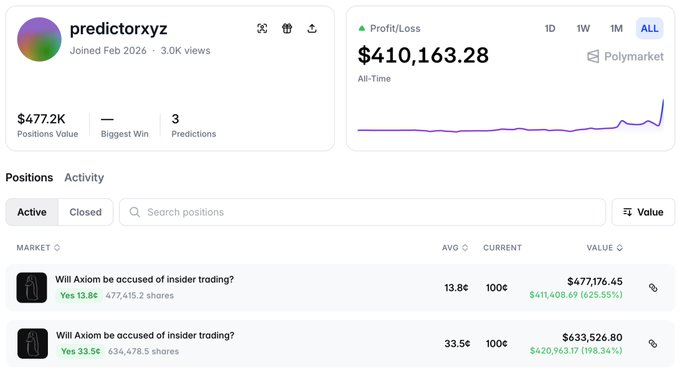Screen dimensions: 680x373
Task: Open the Value sort dropdown
Action: point(643,212)
